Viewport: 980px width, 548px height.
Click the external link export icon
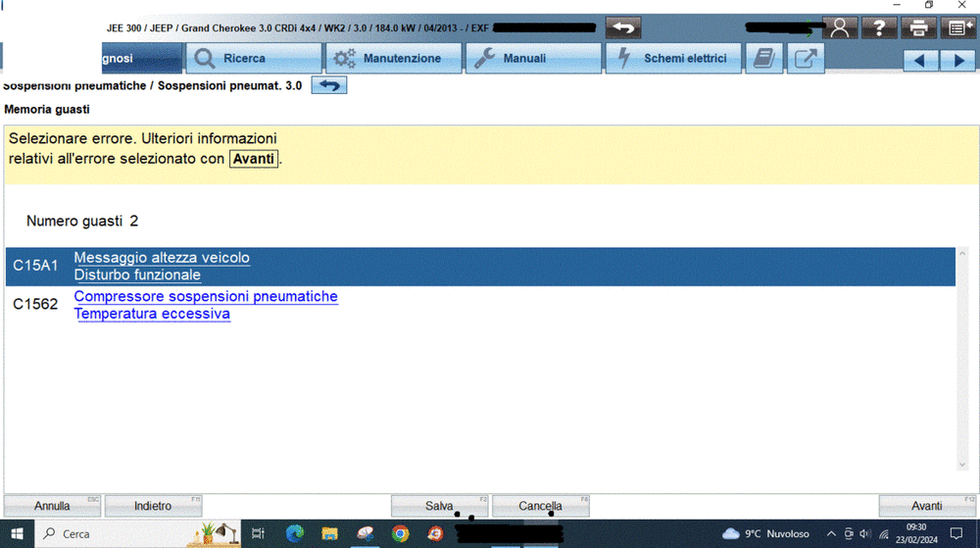(805, 59)
